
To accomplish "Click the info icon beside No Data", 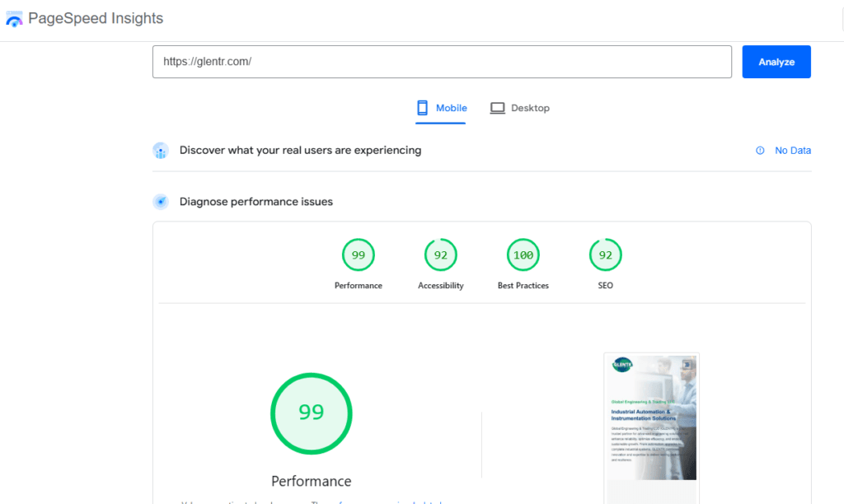I will coord(759,151).
